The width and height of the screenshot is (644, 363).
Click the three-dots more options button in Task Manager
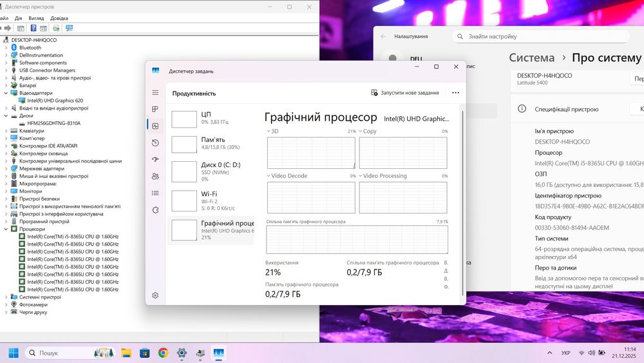[x=455, y=93]
